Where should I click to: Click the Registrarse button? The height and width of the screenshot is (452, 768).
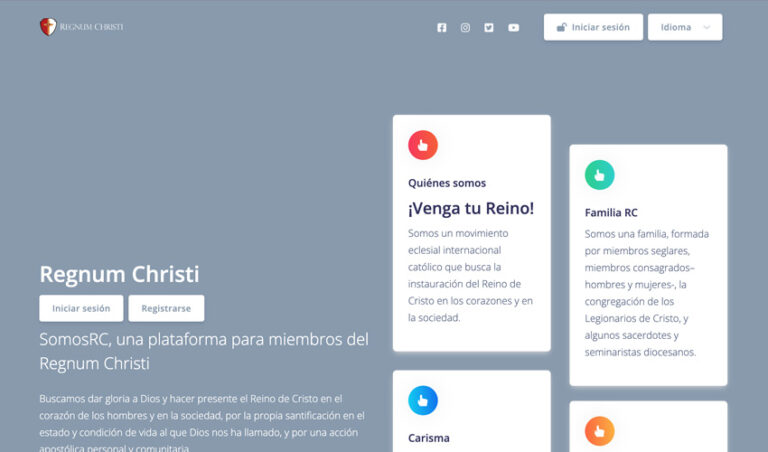click(x=166, y=309)
